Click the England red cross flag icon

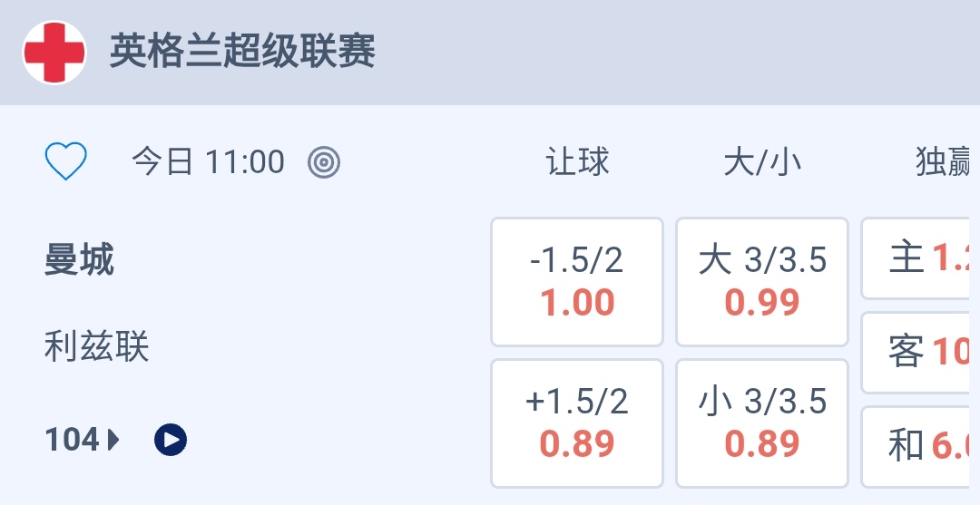coord(54,53)
